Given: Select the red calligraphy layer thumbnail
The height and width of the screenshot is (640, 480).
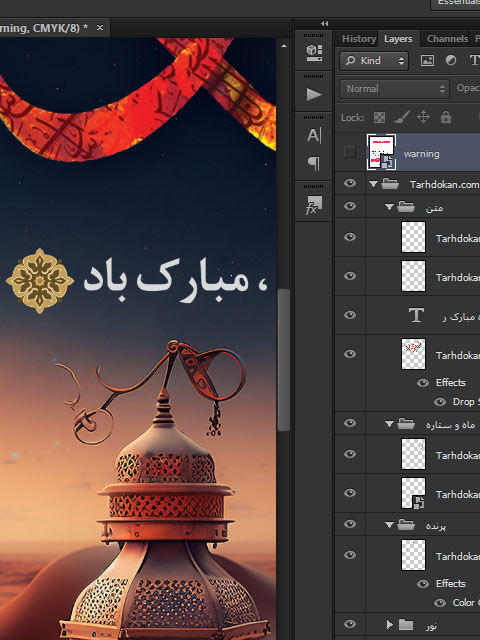Looking at the screenshot, I should tap(413, 354).
